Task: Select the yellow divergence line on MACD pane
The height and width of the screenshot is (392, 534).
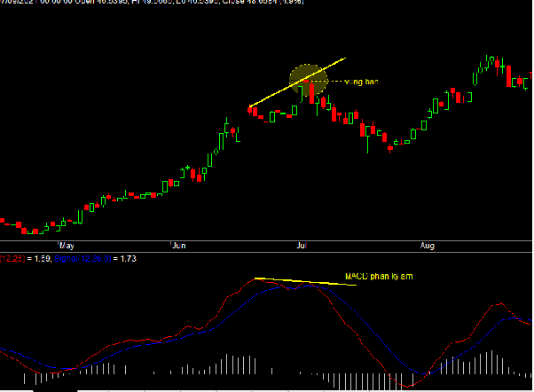Action: pyautogui.click(x=305, y=282)
